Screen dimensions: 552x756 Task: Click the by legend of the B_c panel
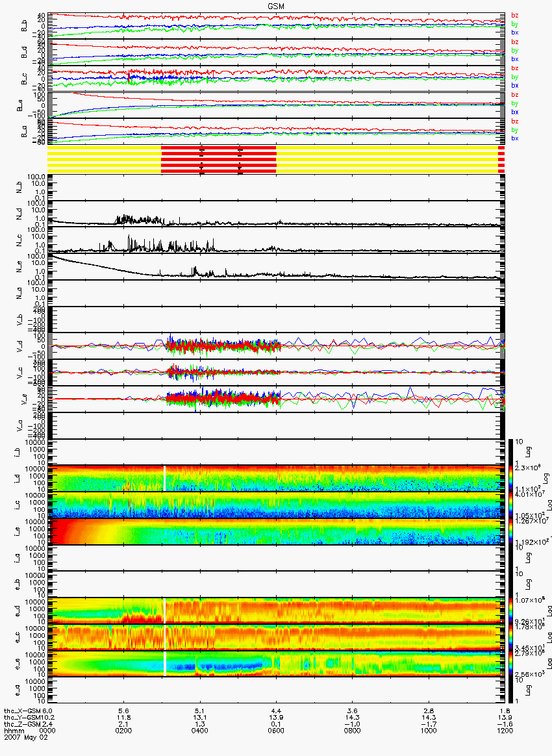click(515, 77)
